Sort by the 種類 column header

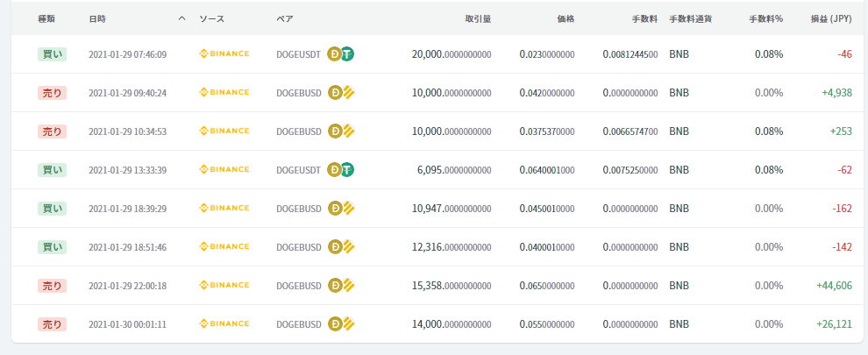[x=46, y=18]
